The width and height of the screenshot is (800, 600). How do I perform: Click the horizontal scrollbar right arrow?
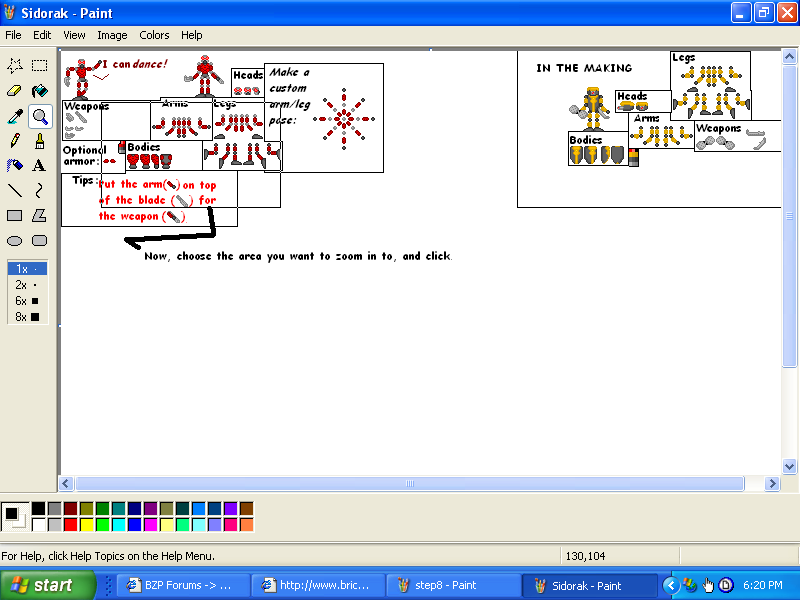772,483
